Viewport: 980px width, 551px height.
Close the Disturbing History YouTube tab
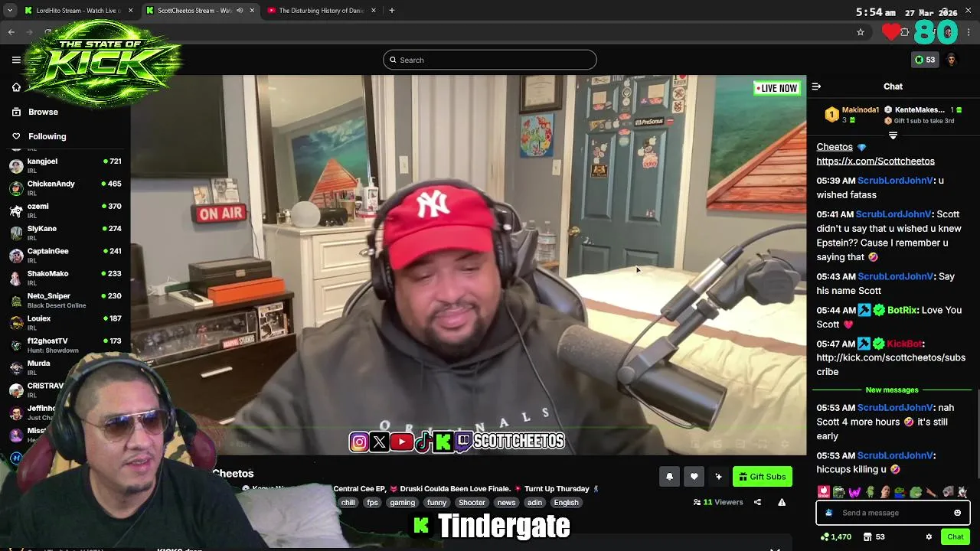coord(374,11)
